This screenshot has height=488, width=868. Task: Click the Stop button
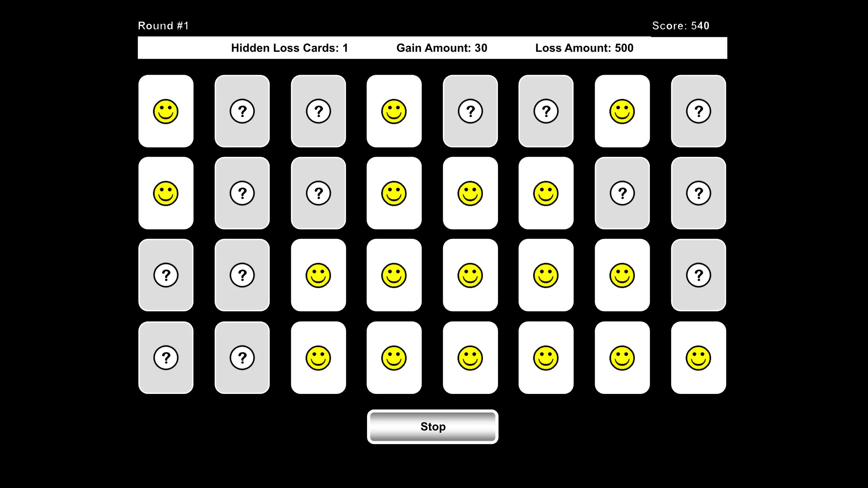coord(434,427)
